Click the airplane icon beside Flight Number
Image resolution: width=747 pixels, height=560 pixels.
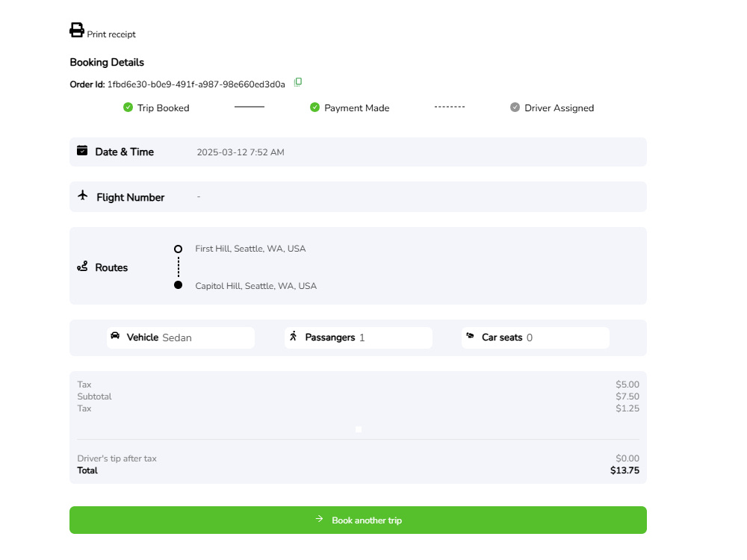pyautogui.click(x=83, y=195)
